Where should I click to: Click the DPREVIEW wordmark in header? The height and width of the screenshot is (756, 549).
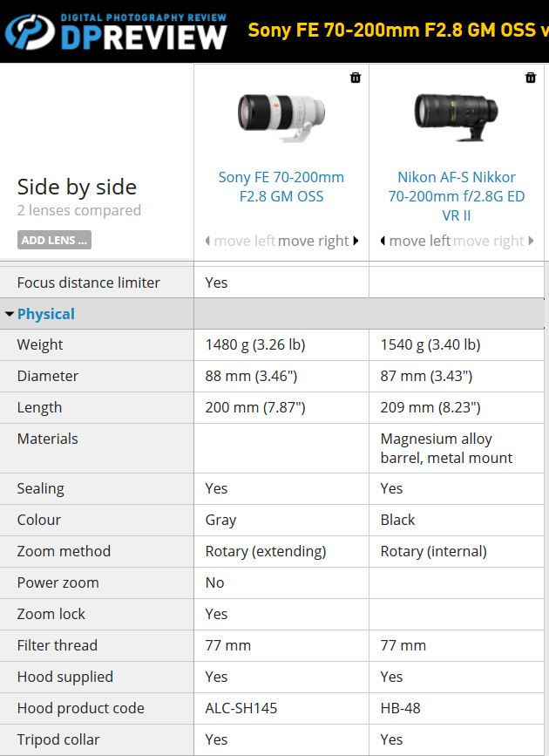[x=144, y=35]
